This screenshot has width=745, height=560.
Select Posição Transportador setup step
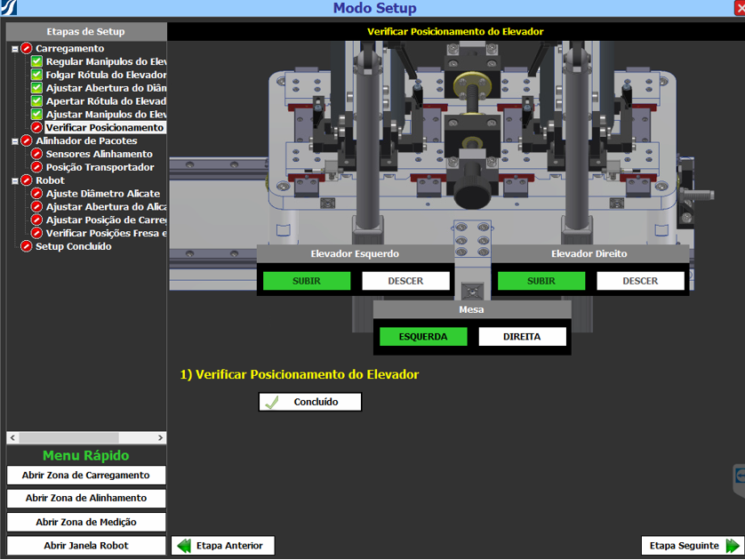(100, 167)
